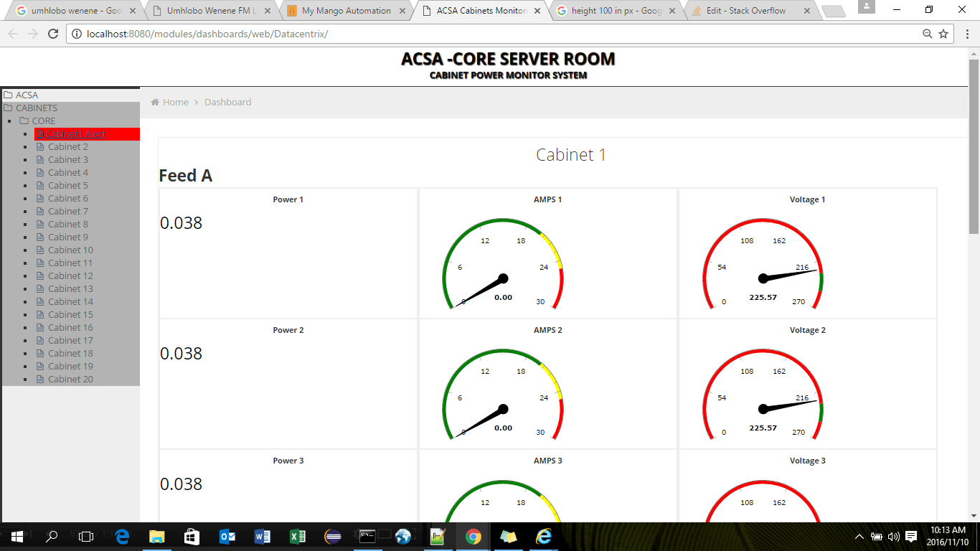Open Cabinet 10 in the sidebar
Screen dimensions: 980x551
(x=70, y=250)
